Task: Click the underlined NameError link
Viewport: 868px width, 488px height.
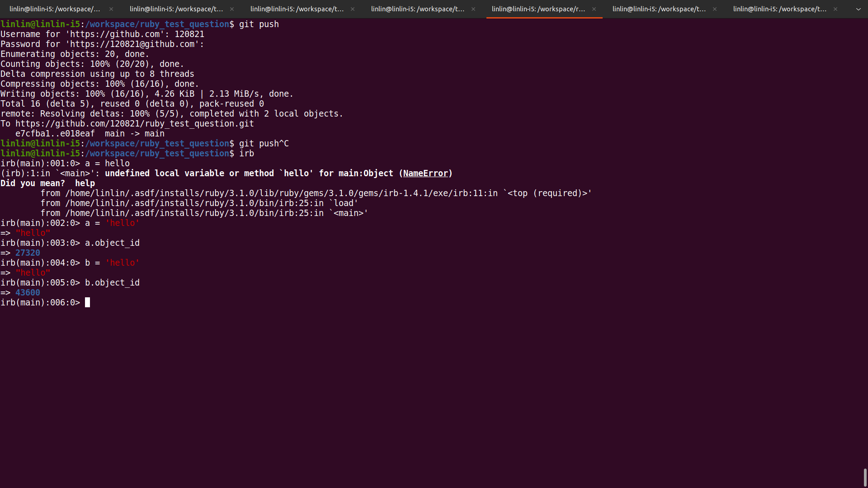Action: (425, 174)
